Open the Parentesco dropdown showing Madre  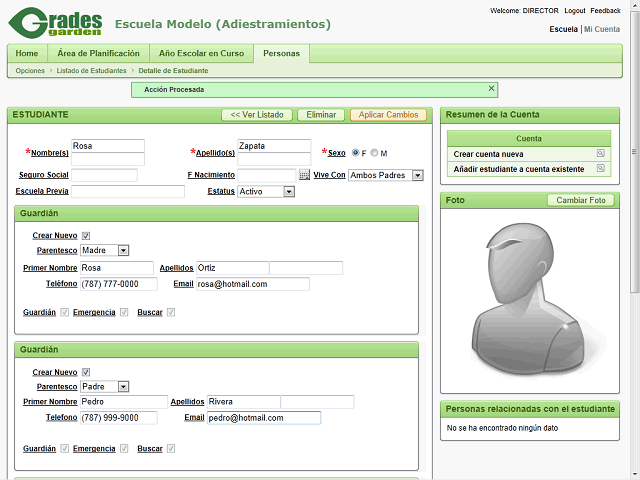click(x=123, y=251)
